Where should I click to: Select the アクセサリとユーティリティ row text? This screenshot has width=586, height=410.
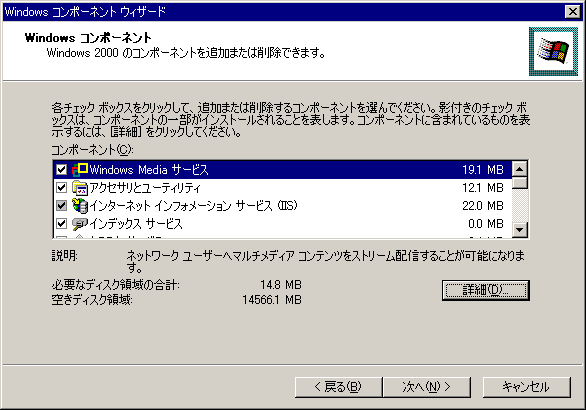click(x=145, y=188)
